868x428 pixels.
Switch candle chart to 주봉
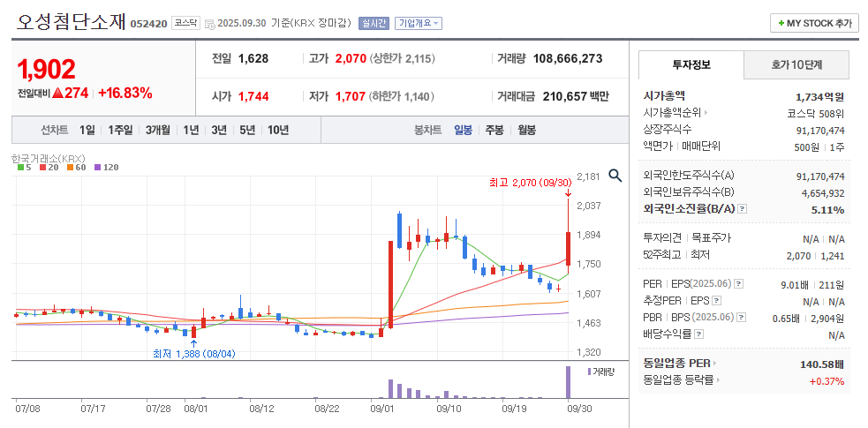click(494, 131)
